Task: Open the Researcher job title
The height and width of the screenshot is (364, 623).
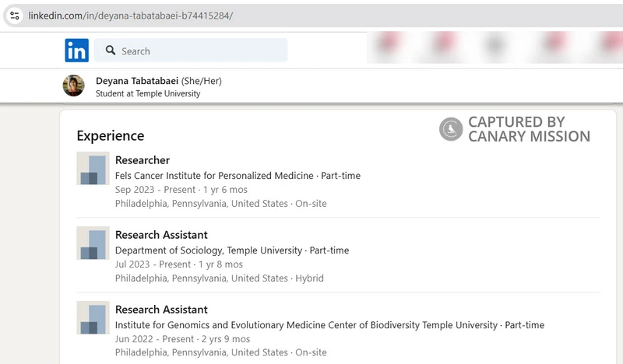Action: [143, 160]
